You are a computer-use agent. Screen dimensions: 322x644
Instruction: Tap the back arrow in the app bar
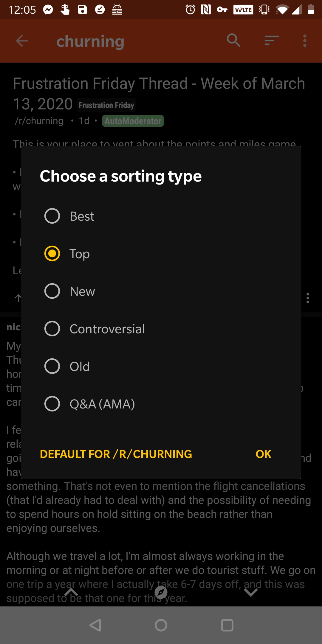(21, 41)
